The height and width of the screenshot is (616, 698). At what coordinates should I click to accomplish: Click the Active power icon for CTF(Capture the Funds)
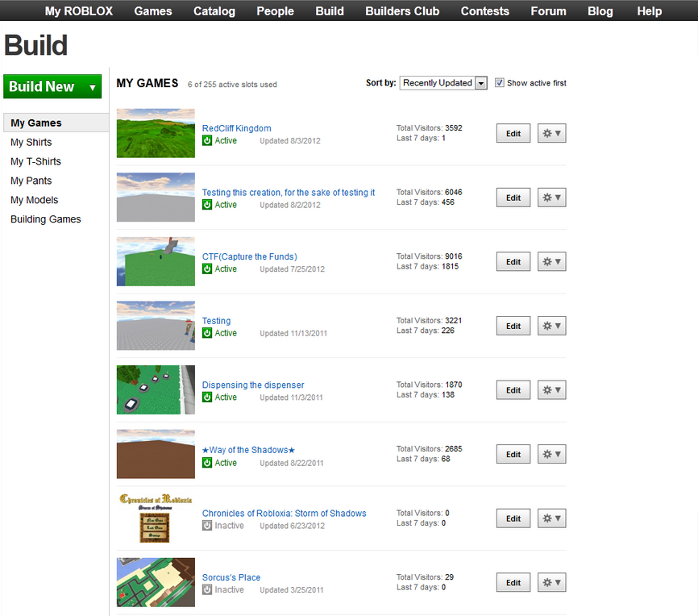[207, 269]
